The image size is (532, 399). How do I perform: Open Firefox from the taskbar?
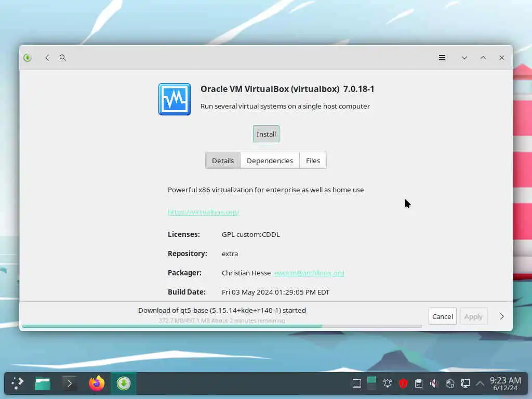96,383
